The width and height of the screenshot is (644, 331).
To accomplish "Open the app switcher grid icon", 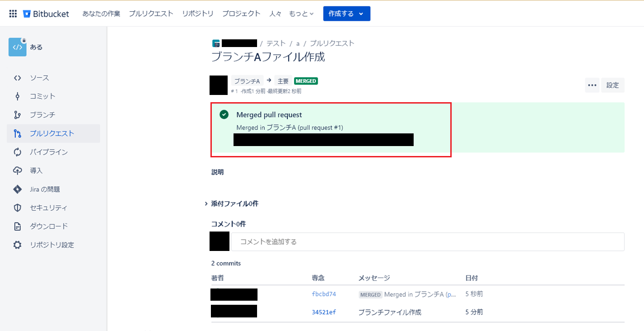I will point(13,14).
